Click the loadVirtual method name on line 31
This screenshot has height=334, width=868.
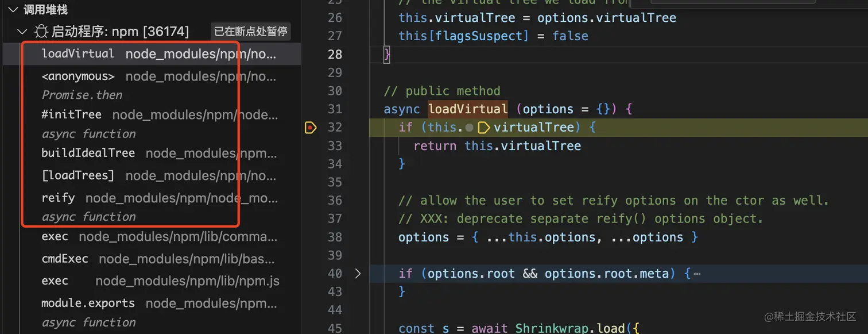pyautogui.click(x=468, y=109)
